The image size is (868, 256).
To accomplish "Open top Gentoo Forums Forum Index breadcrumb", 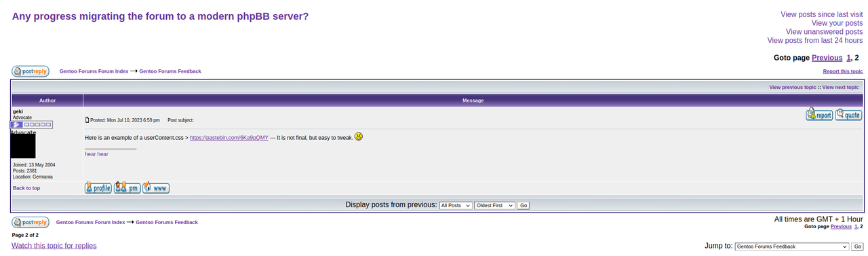I will point(94,71).
